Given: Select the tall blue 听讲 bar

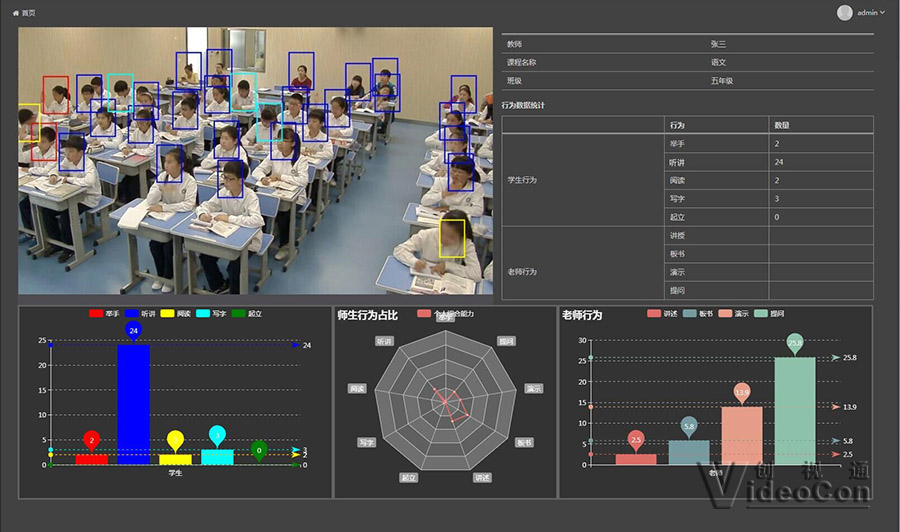Looking at the screenshot, I should click(133, 405).
